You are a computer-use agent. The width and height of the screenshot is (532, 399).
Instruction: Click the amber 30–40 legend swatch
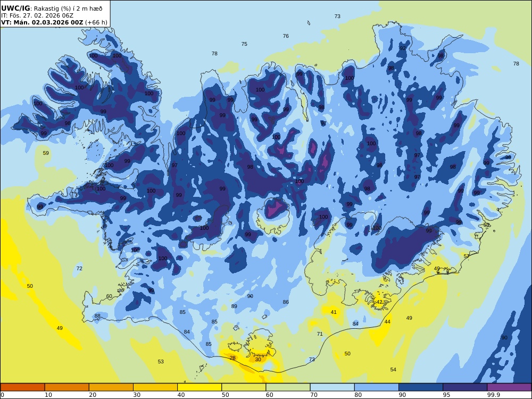tap(155, 387)
